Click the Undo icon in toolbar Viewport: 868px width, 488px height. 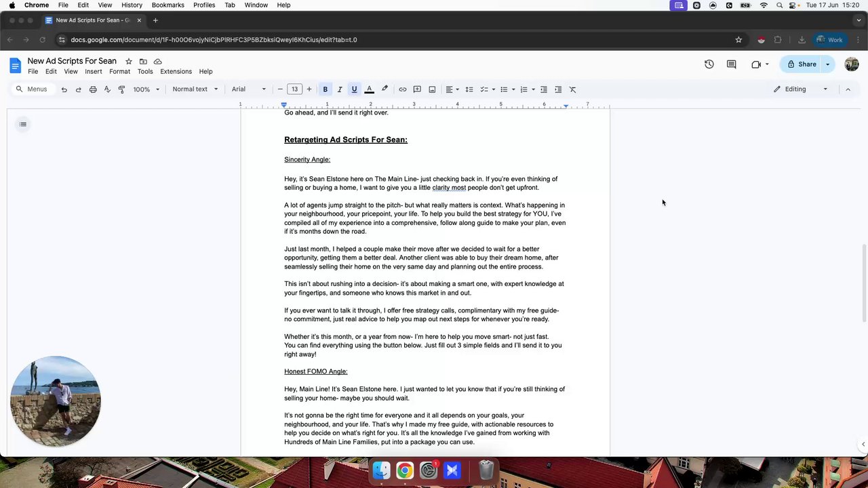click(64, 89)
